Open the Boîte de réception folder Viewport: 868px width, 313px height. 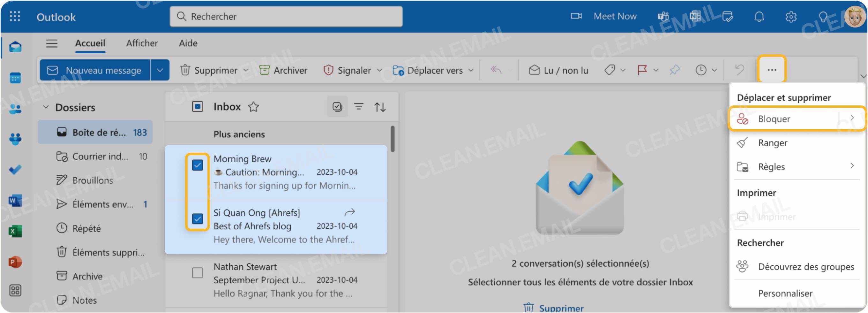[95, 132]
